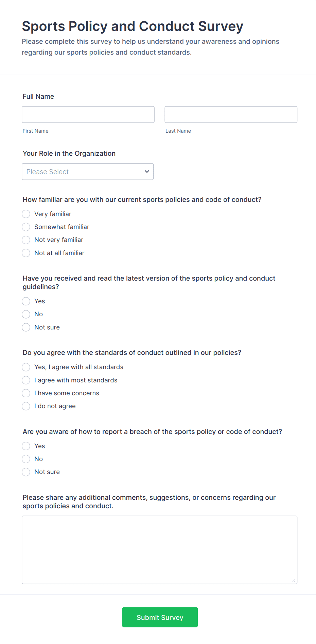Choose "Yes, I agree with all standards"
This screenshot has height=644, width=316.
(26, 367)
